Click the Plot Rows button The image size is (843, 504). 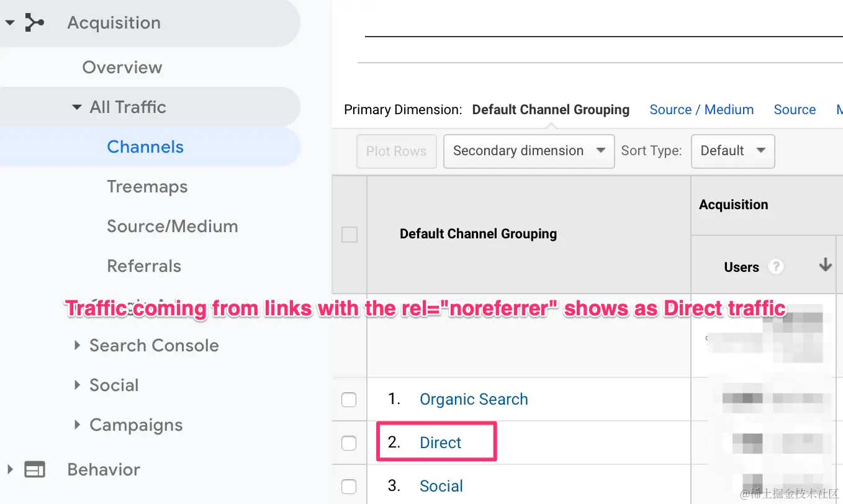[x=396, y=151]
